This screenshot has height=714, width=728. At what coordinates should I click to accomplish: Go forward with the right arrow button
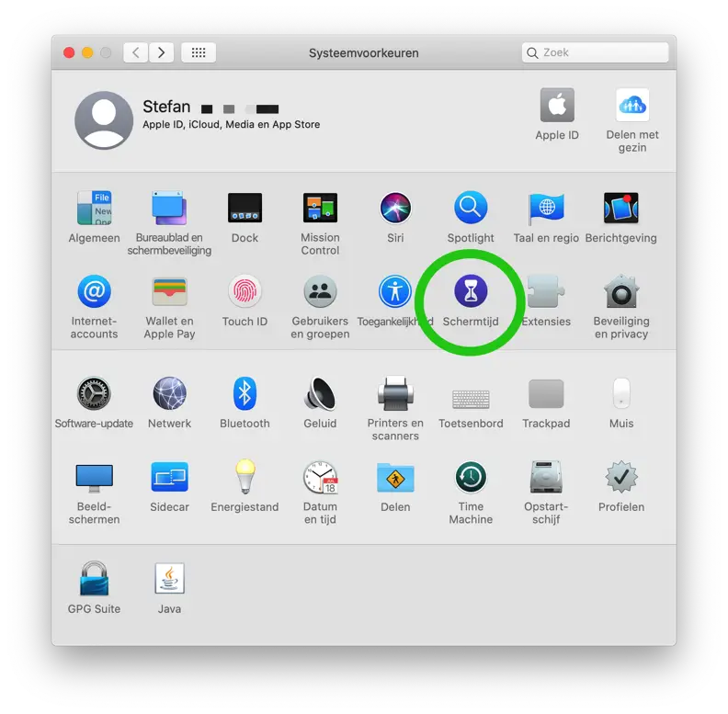click(x=161, y=52)
